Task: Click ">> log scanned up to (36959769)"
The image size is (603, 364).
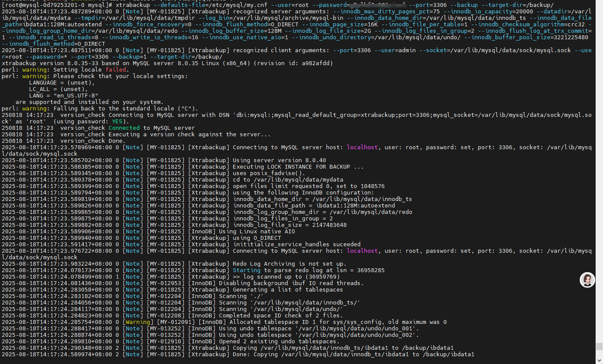Action: pyautogui.click(x=286, y=277)
